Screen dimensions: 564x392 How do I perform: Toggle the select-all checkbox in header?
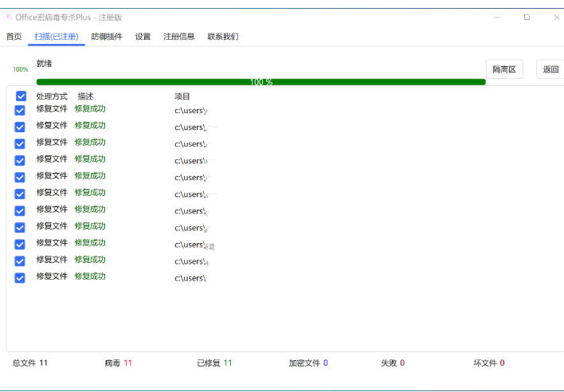tap(21, 96)
